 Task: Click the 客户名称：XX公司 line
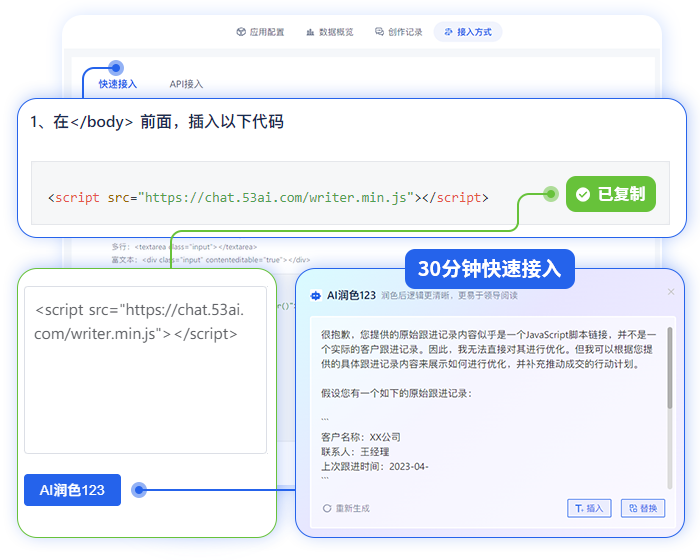pos(361,437)
